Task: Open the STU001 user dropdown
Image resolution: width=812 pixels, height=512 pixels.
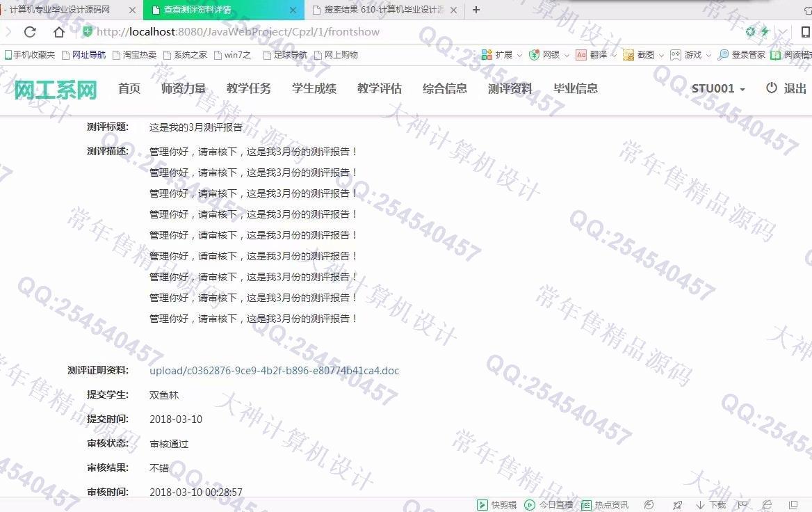Action: click(718, 88)
